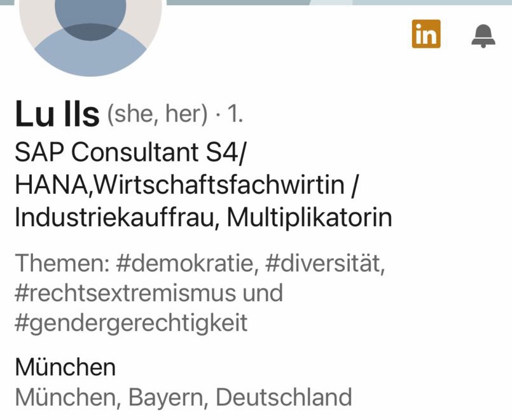The height and width of the screenshot is (420, 512).
Task: Tap the #gendergerechtigkeit hashtag
Action: tap(131, 323)
